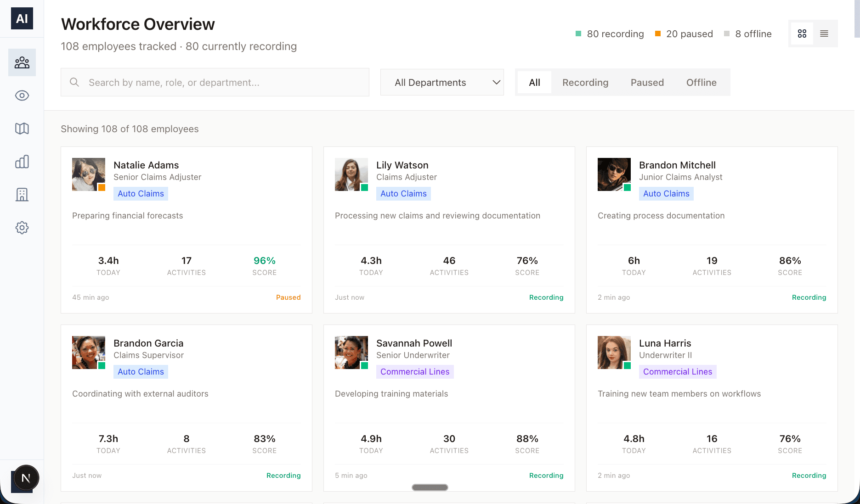The width and height of the screenshot is (860, 504).
Task: Open analytics via the bar chart icon
Action: click(22, 162)
